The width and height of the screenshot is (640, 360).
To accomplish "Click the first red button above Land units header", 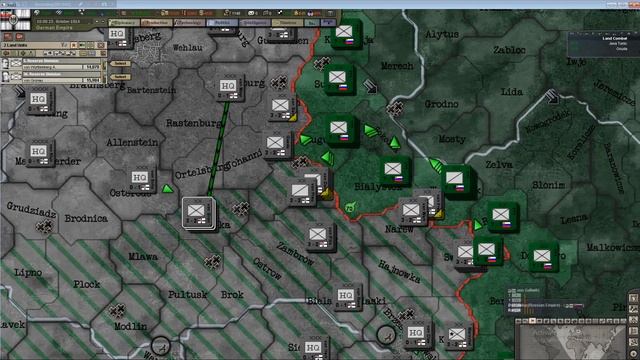I will [8, 37].
